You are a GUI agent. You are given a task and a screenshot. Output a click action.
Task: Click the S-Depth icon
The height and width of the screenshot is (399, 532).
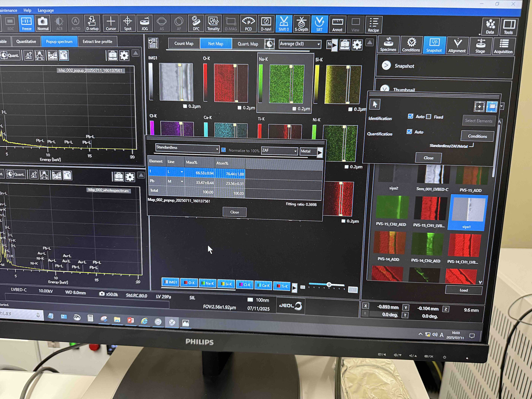[302, 24]
